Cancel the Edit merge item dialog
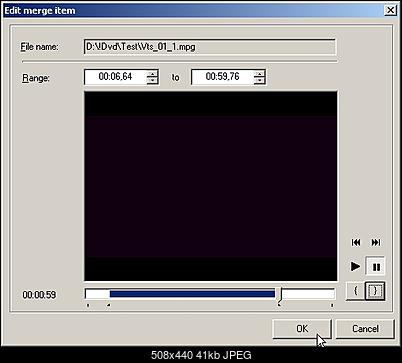This screenshot has height=363, width=402. click(365, 329)
